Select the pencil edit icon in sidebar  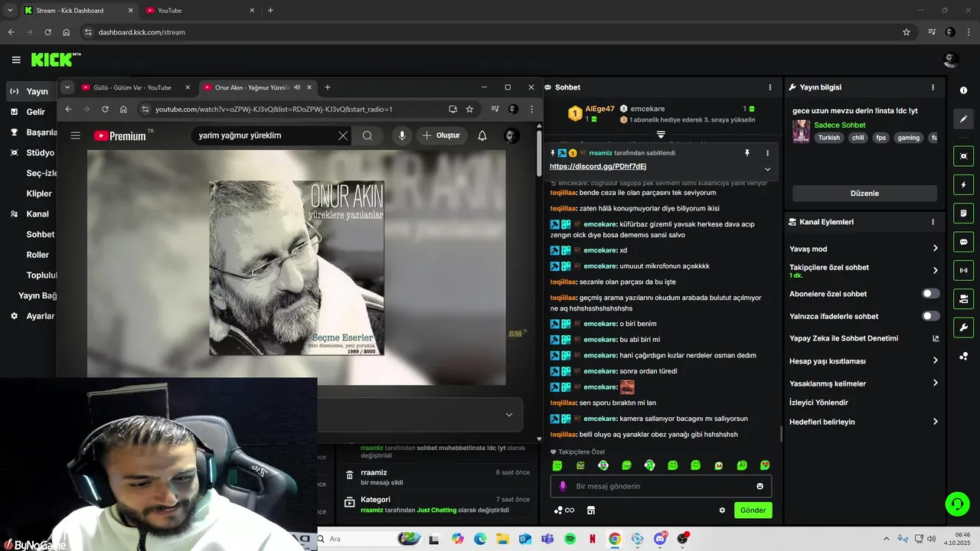[963, 119]
